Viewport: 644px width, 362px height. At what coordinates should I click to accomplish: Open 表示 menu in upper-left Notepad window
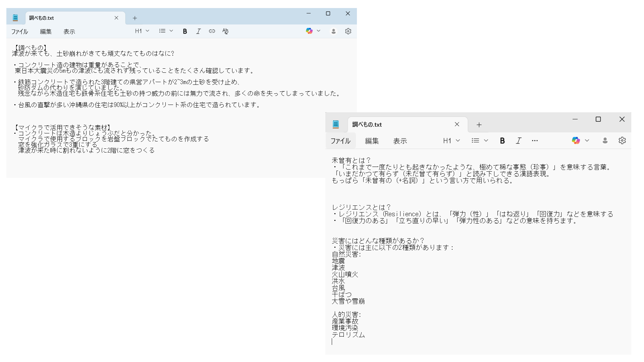click(69, 32)
